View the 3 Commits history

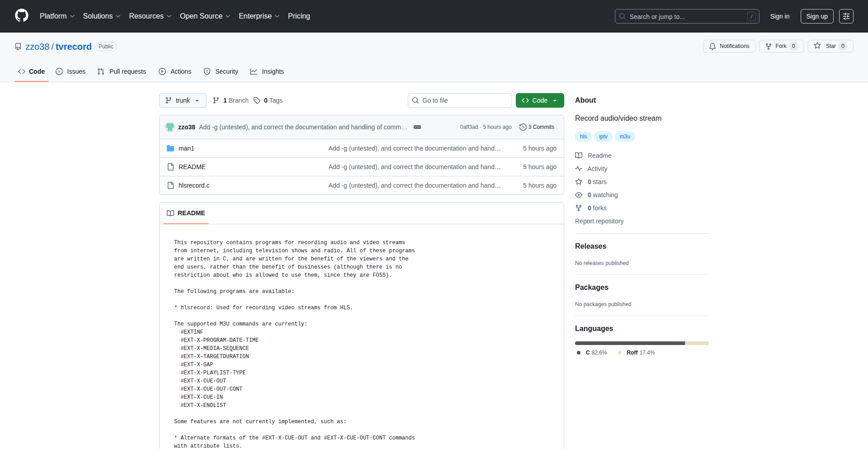point(537,127)
